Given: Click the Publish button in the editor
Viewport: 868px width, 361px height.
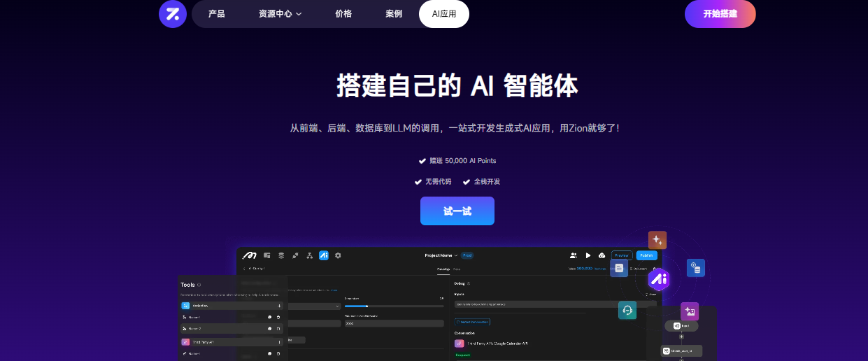Looking at the screenshot, I should click(x=647, y=255).
